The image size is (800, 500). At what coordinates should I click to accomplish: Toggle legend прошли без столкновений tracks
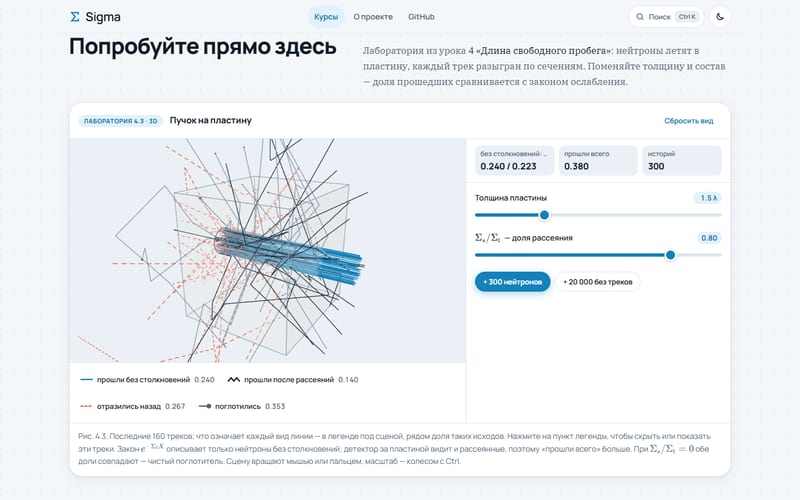[147, 380]
